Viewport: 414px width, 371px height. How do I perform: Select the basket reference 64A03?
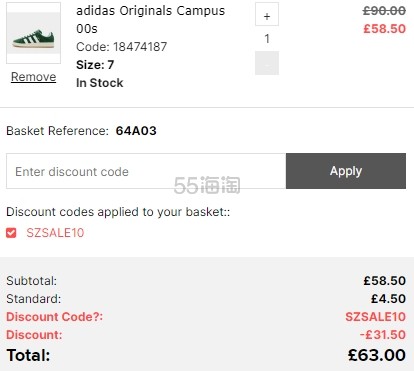click(136, 131)
